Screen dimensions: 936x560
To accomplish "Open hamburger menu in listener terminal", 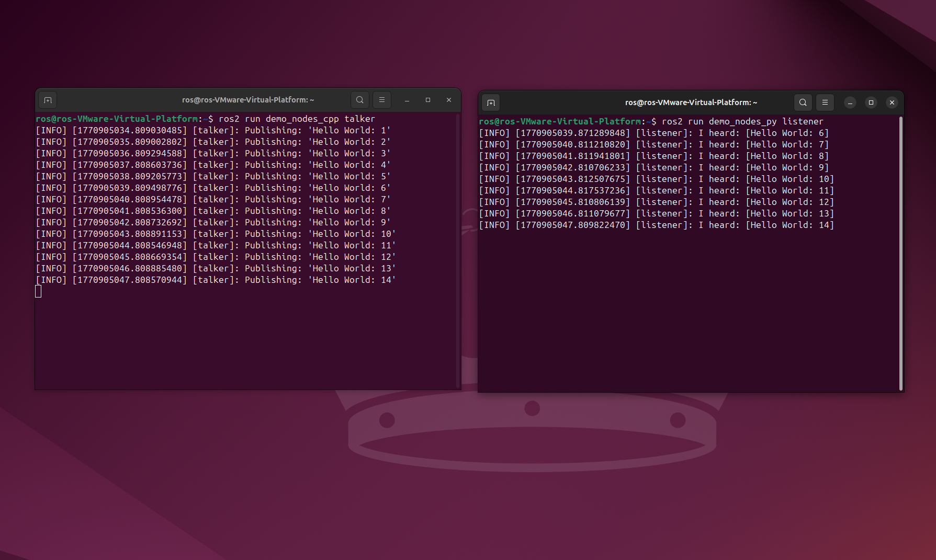I will click(825, 102).
